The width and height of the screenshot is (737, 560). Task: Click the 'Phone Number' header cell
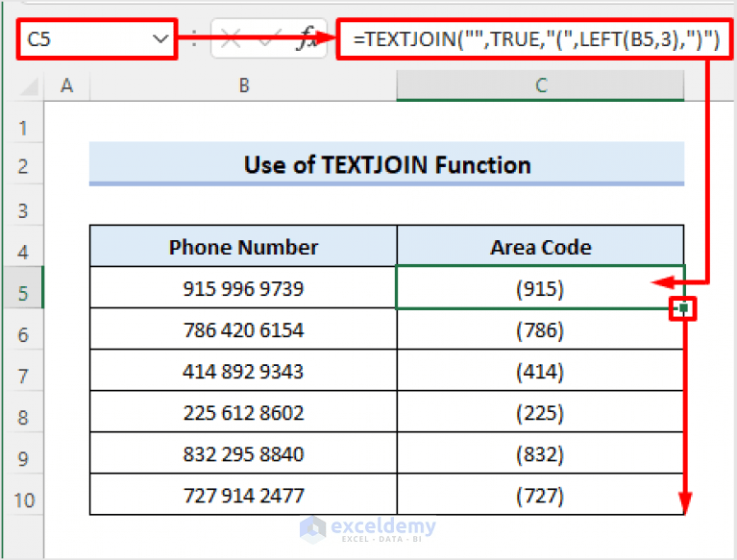tap(243, 247)
